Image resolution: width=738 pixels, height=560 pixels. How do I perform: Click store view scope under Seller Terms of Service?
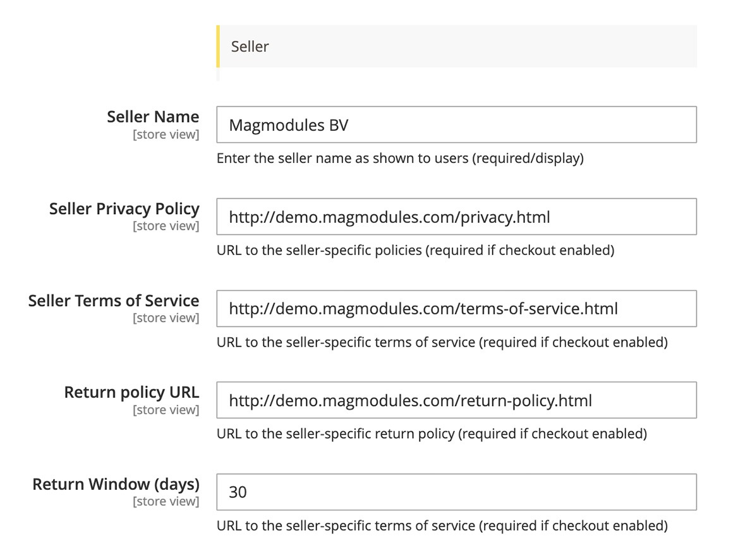coord(166,318)
